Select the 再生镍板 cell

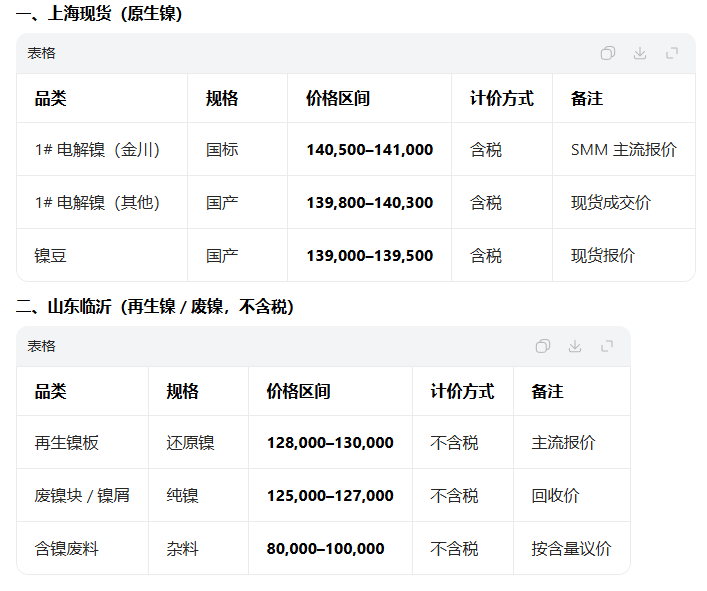(x=67, y=443)
